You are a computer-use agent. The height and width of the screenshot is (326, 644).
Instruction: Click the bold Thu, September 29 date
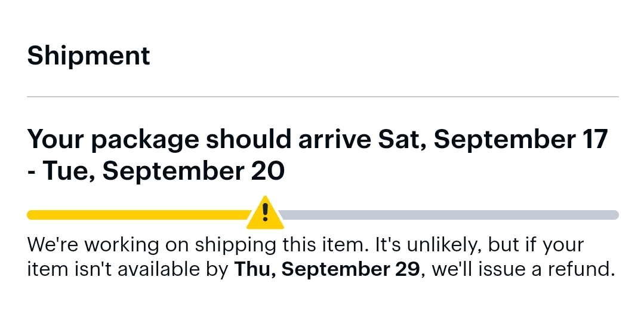[x=327, y=269]
